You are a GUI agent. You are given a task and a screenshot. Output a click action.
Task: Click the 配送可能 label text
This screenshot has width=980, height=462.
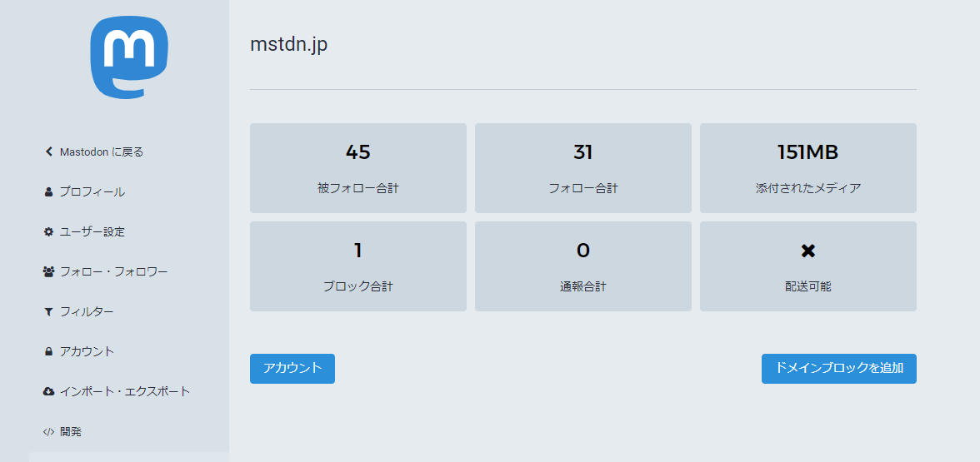pos(808,286)
